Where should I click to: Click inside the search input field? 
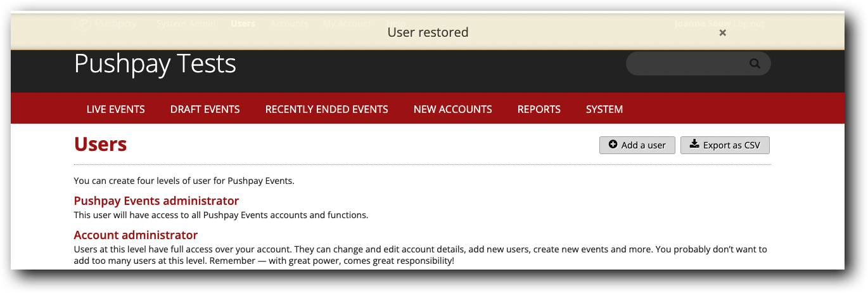(x=684, y=63)
